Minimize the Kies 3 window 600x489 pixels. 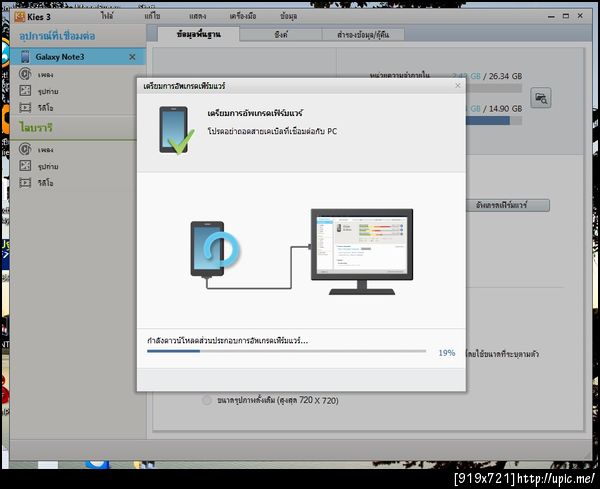551,16
